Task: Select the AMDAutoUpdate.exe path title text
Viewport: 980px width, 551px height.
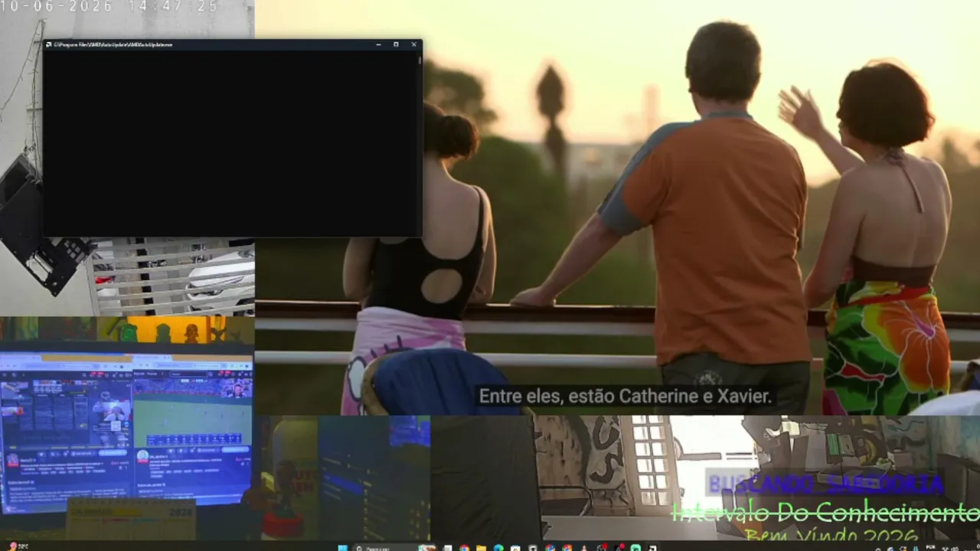Action: tap(113, 44)
